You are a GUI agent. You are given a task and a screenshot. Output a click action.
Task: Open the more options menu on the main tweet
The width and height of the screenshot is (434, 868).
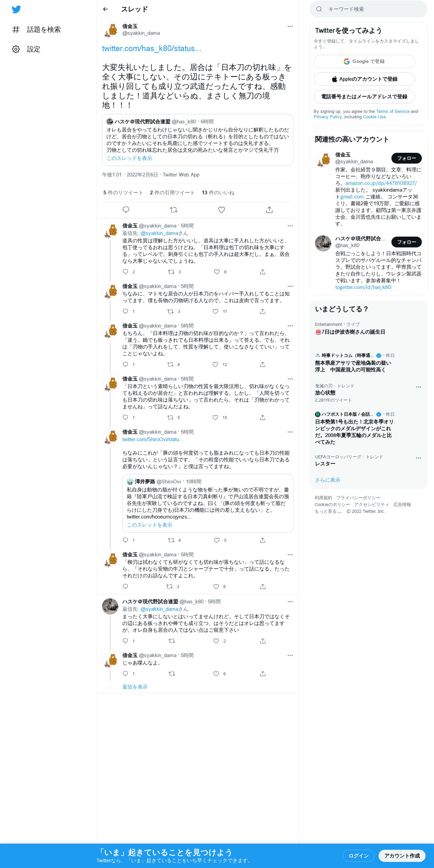point(290,26)
